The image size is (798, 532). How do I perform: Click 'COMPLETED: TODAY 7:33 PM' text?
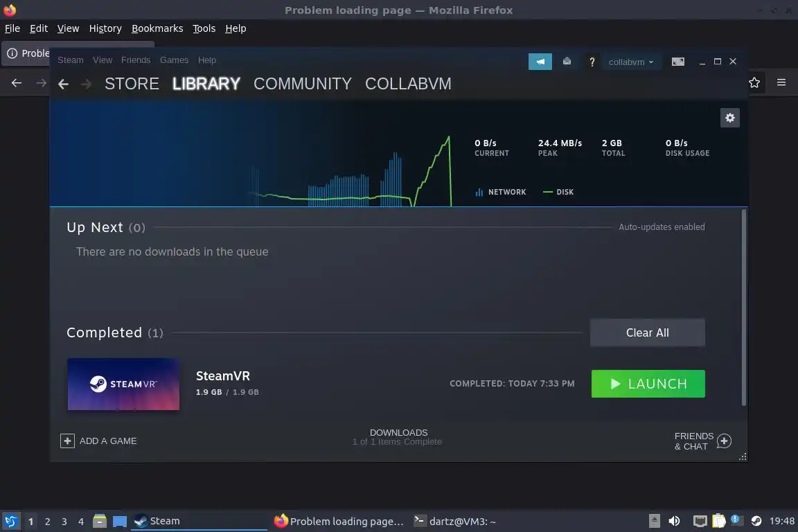click(512, 383)
